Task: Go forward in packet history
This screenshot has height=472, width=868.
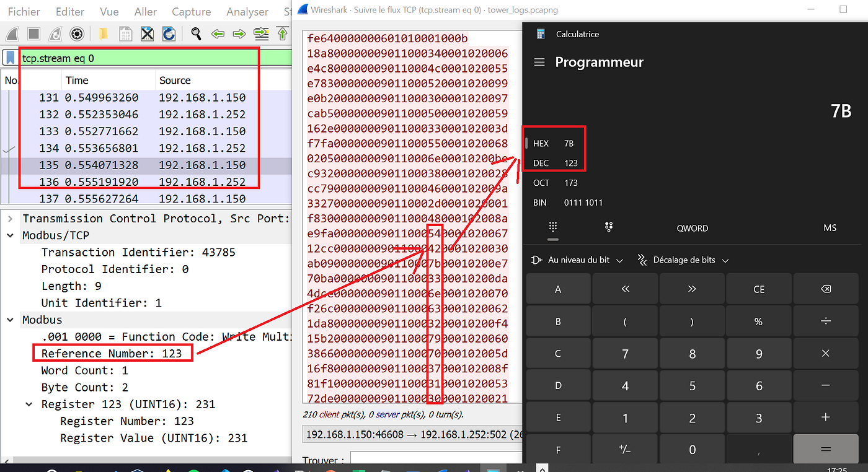Action: pos(239,33)
